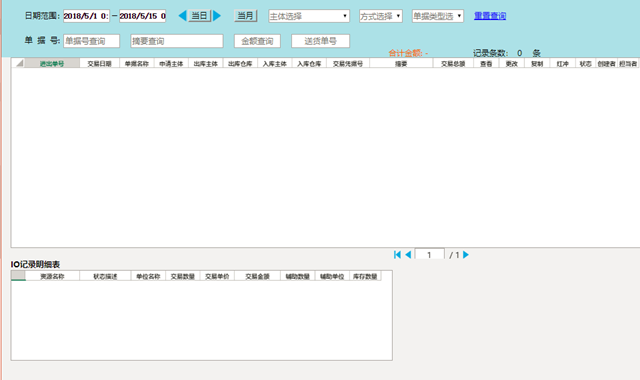The image size is (640, 380).
Task: Click the page number box
Action: pos(429,254)
